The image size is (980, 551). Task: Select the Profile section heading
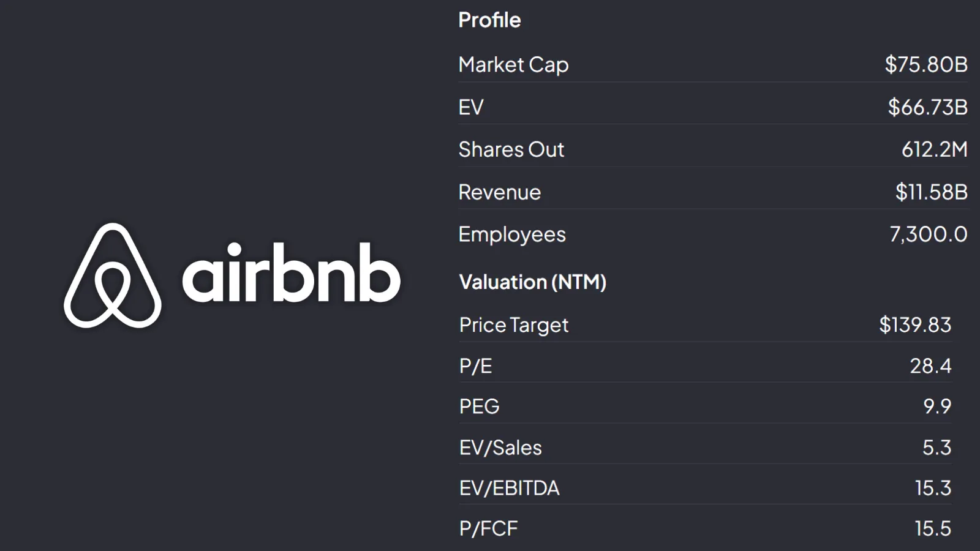tap(489, 20)
